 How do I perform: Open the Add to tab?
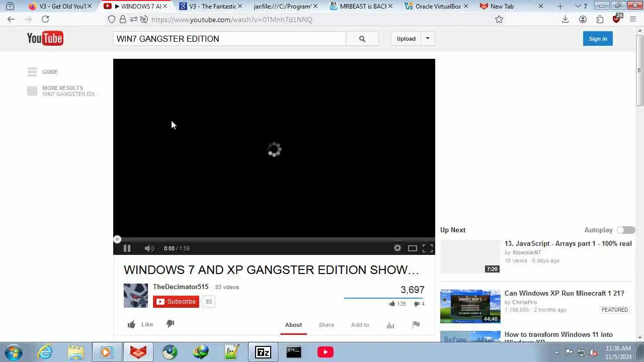[360, 325]
